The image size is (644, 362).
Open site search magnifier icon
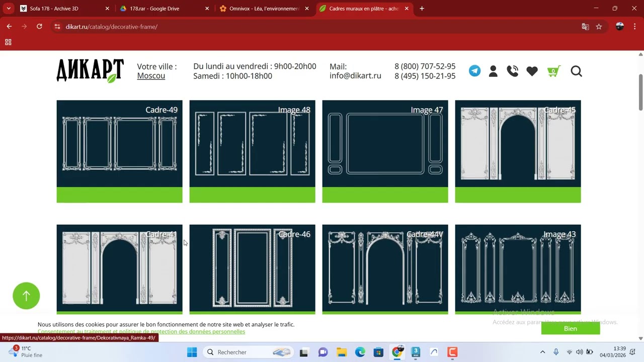(x=576, y=71)
